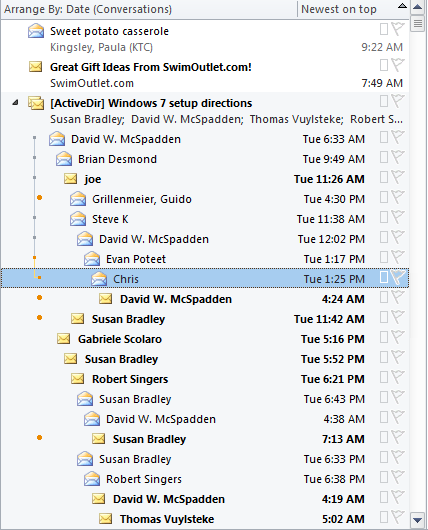428x530 pixels.
Task: Click the envelope icon beside Grillenmeier, Guido
Action: click(78, 199)
